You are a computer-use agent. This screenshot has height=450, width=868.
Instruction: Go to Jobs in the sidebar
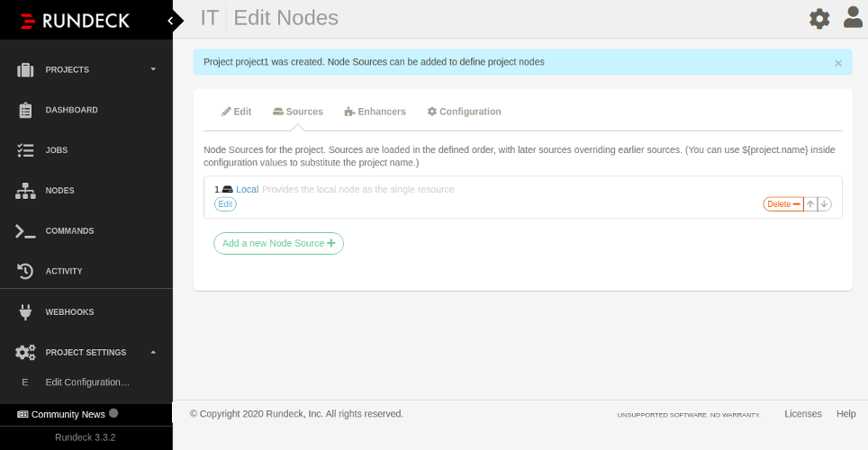tap(57, 150)
